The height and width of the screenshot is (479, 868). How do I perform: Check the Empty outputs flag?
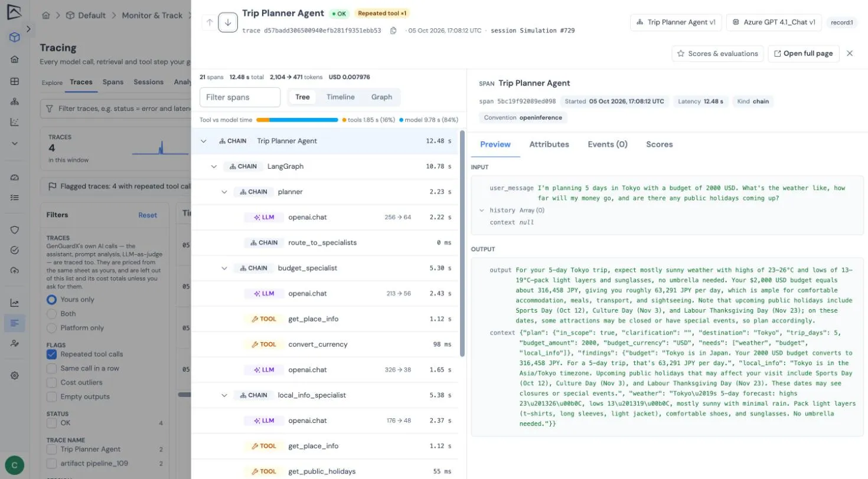point(51,397)
